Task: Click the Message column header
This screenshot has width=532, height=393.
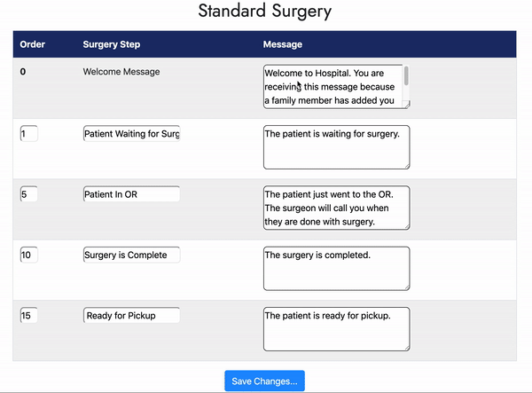Action: (283, 44)
